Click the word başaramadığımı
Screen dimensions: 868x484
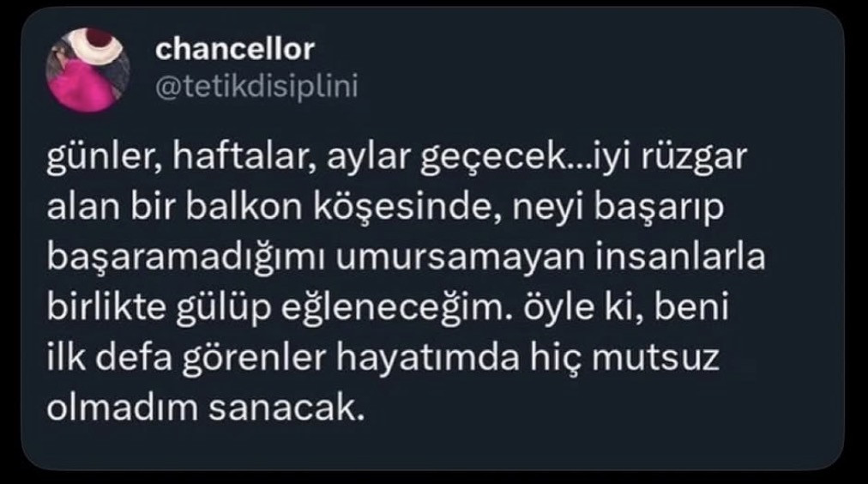[x=185, y=258]
